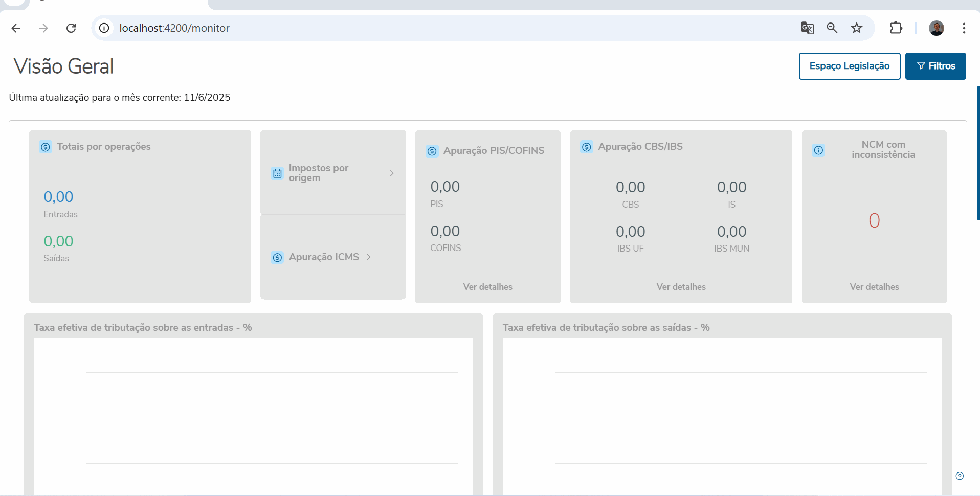Select the Entradas total value 0,00
The width and height of the screenshot is (980, 496).
(x=58, y=197)
